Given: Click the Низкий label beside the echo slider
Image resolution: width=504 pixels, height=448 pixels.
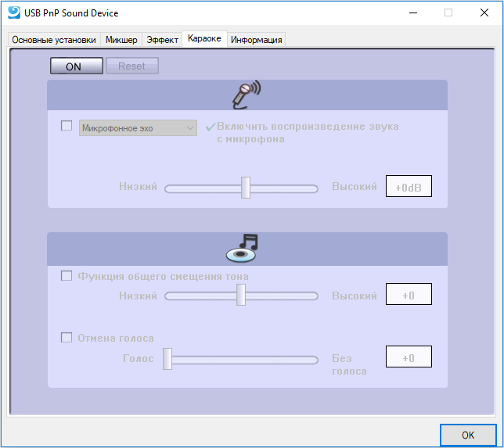Looking at the screenshot, I should 138,187.
